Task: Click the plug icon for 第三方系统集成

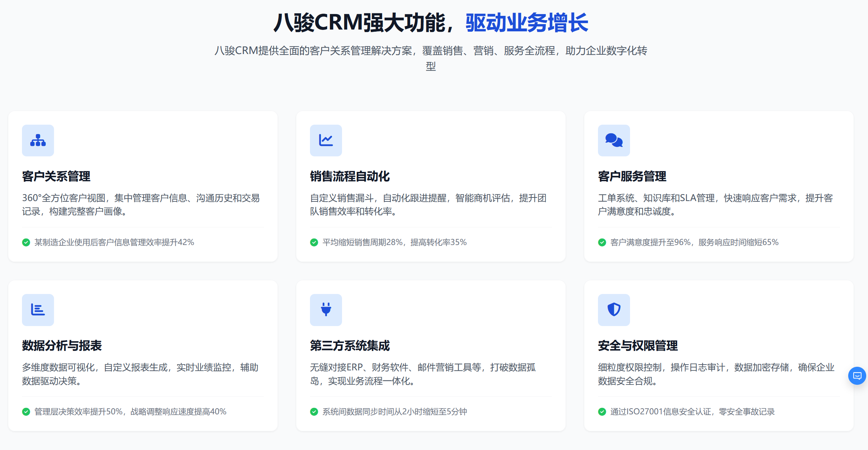Action: pos(326,310)
